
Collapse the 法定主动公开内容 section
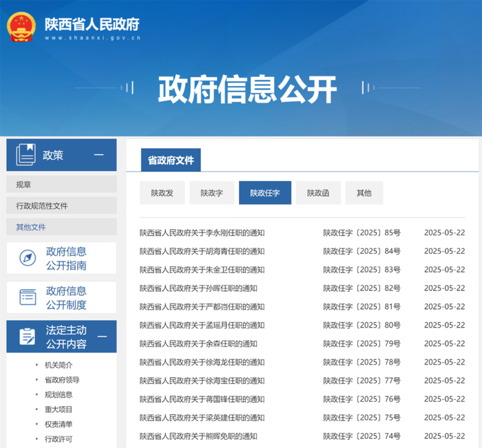point(102,337)
